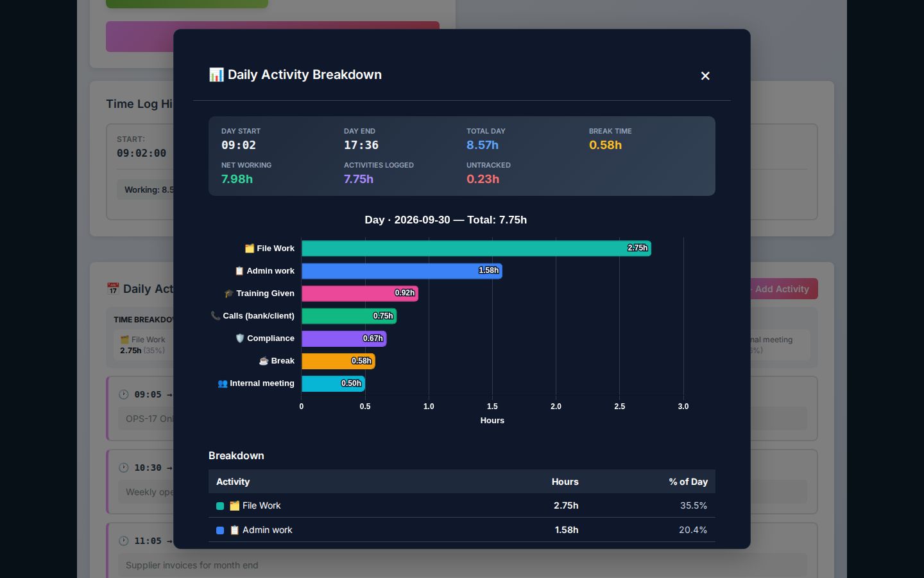Click the % of Day column header
Viewport: 924px width, 578px height.
tap(689, 482)
